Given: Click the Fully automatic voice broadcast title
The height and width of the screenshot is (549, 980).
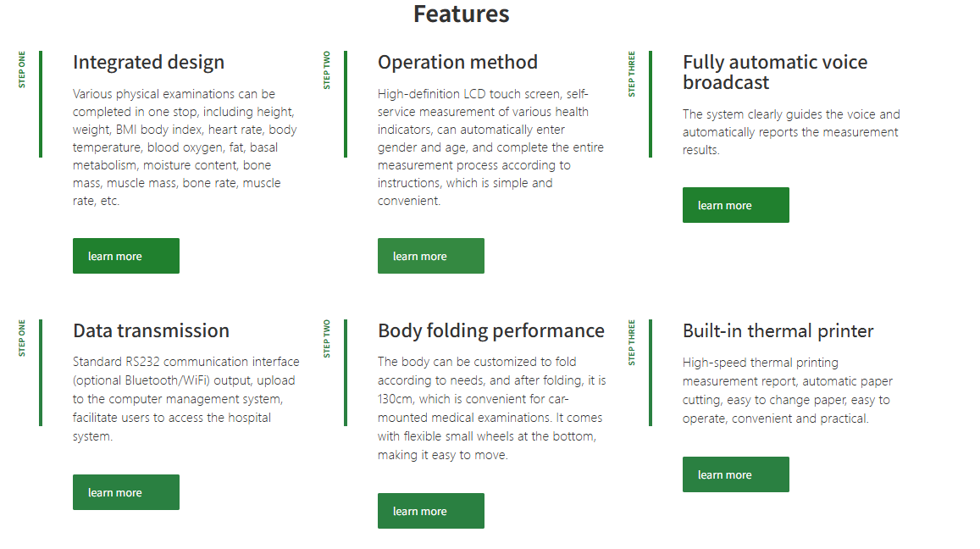Looking at the screenshot, I should 774,72.
